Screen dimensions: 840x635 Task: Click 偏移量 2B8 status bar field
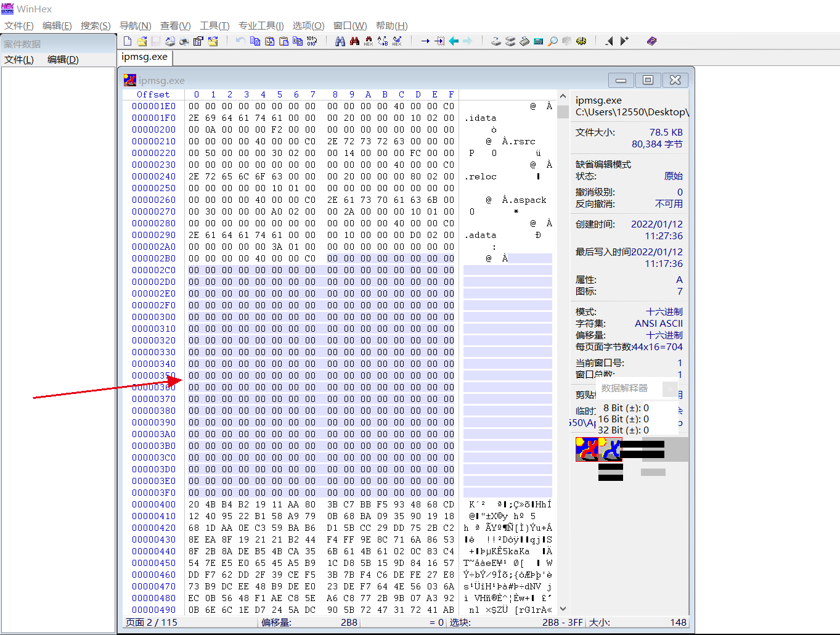(309, 623)
